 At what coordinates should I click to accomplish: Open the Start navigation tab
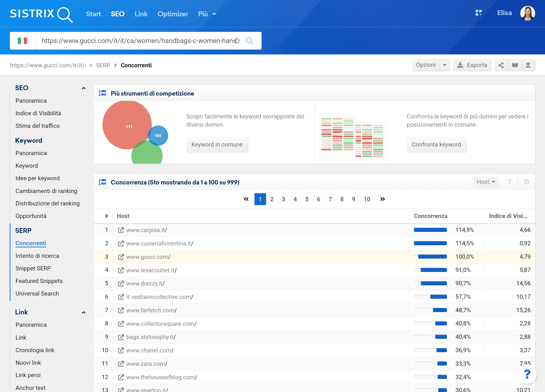tap(93, 14)
